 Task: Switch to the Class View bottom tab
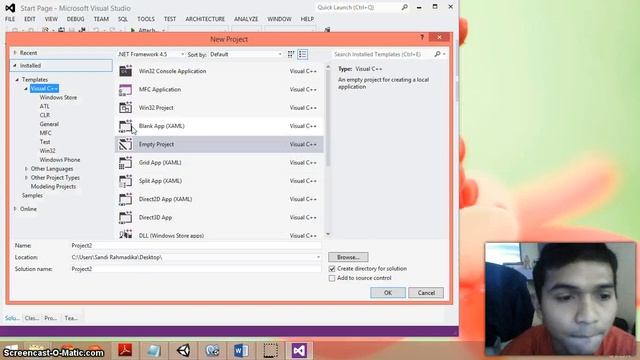31,318
